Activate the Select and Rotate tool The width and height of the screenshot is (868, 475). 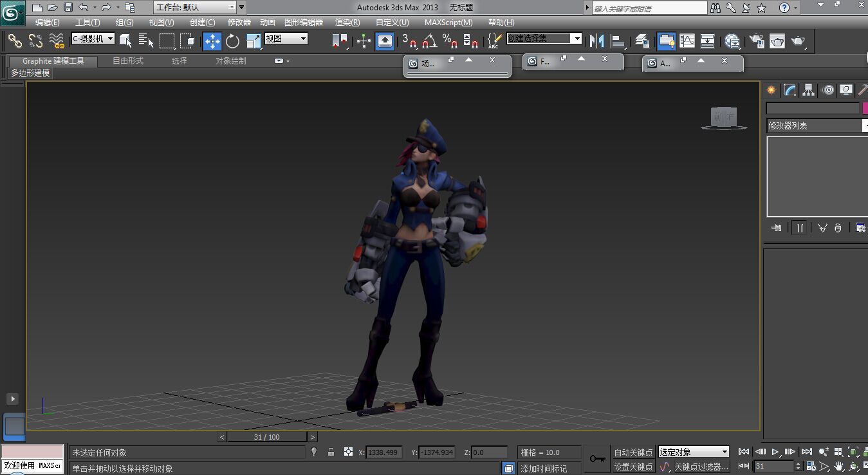click(x=232, y=41)
